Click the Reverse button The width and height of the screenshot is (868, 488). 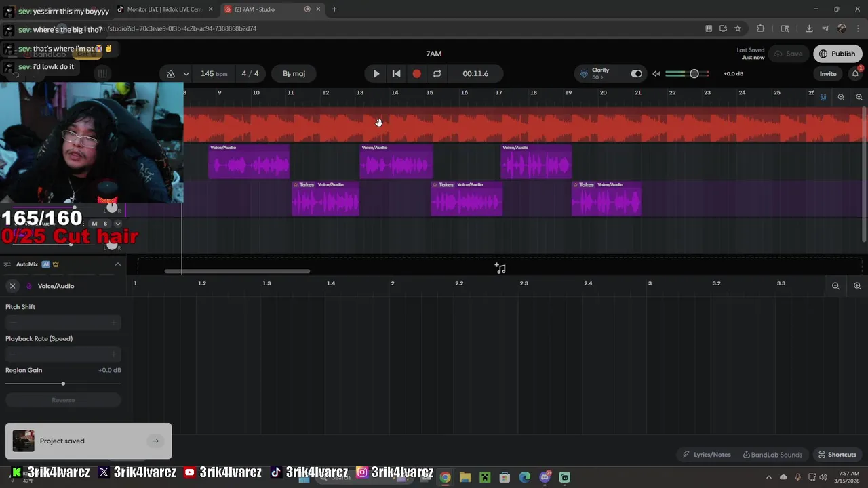(63, 400)
